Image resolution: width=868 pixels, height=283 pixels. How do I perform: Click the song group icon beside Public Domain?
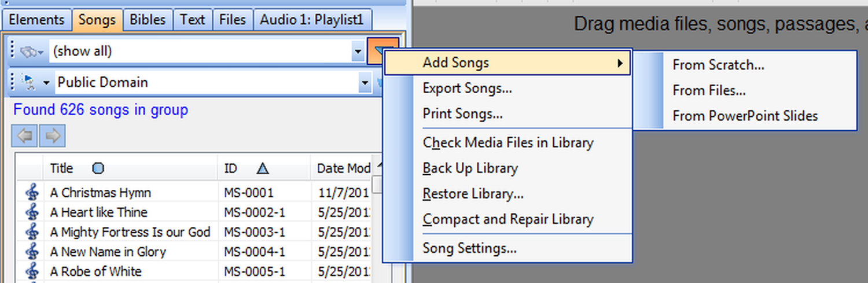pyautogui.click(x=28, y=83)
